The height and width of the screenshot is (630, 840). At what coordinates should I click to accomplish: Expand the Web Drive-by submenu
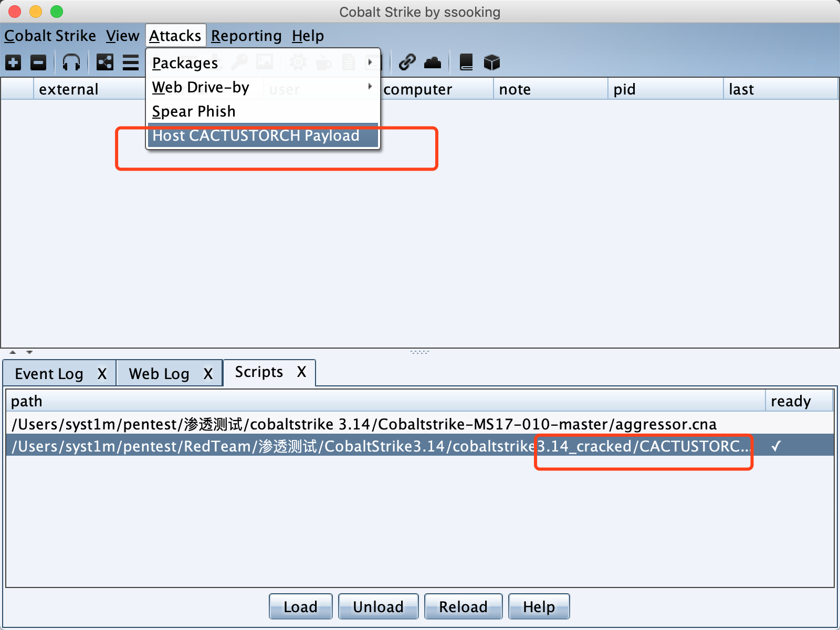click(262, 87)
